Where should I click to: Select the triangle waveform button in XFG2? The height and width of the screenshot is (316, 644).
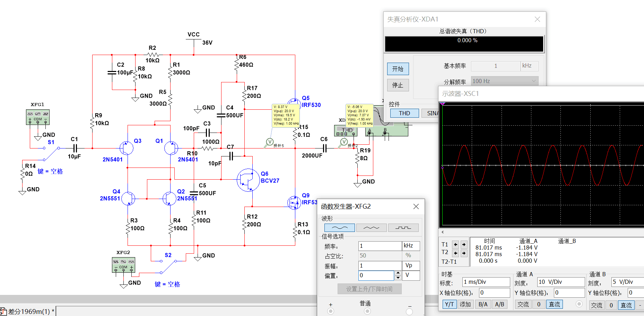click(371, 228)
